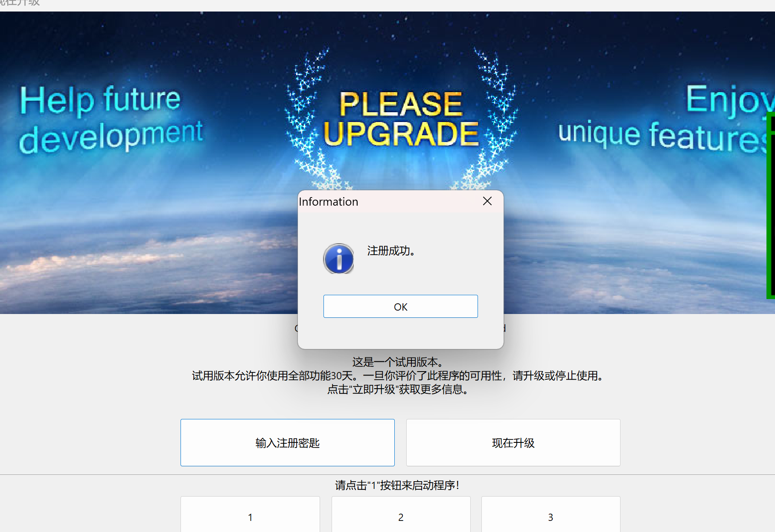Select the 现在升级 upgrade button
The image size is (775, 532).
click(513, 442)
